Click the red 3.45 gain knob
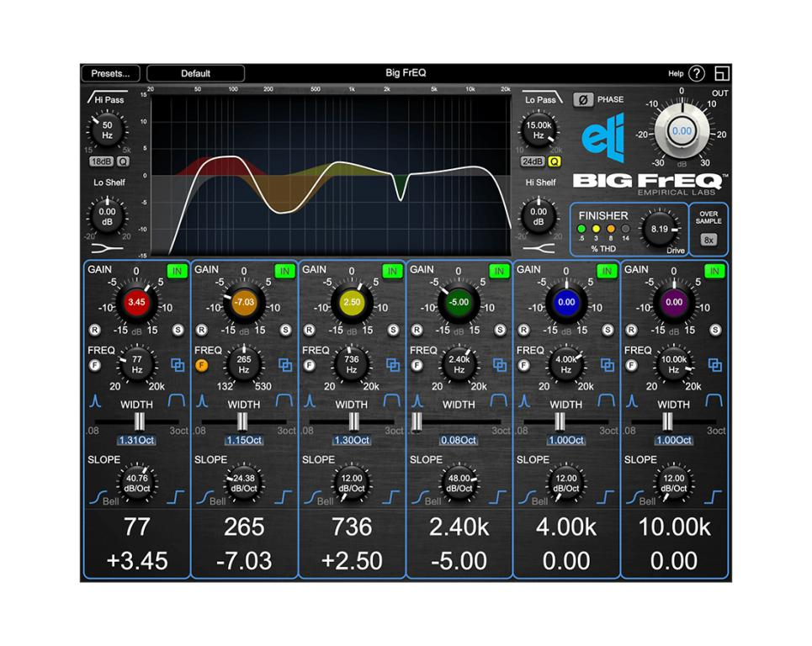This screenshot has width=812, height=646. coord(136,302)
